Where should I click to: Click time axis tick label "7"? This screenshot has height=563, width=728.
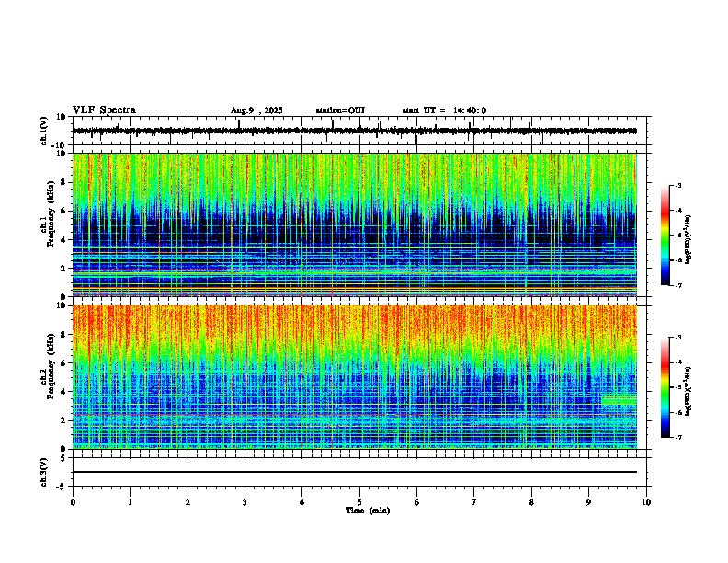click(x=474, y=502)
